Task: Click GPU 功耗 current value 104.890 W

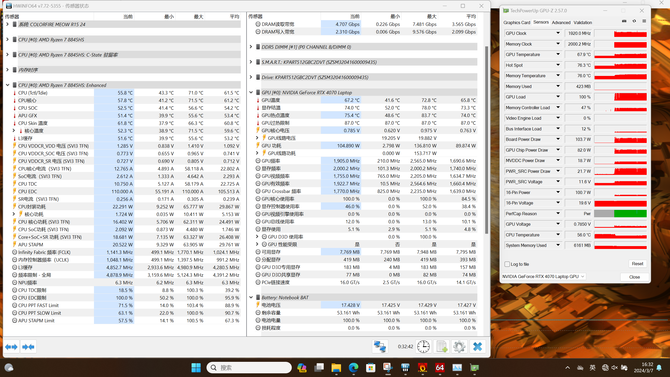Action: point(348,146)
